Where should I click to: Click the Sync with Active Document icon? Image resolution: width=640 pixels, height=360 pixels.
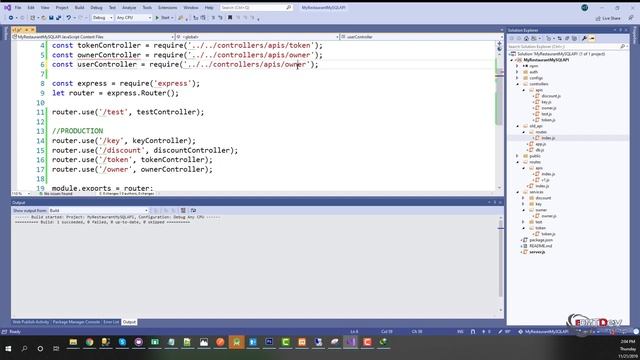coord(560,38)
